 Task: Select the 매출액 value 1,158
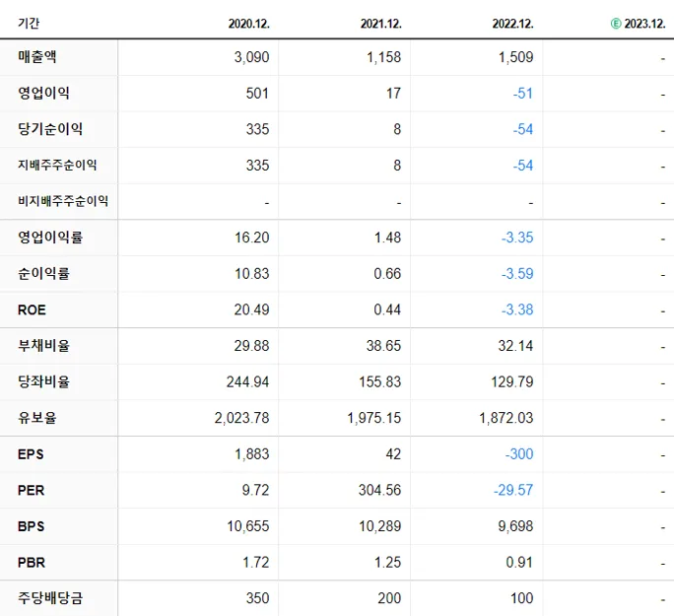383,57
